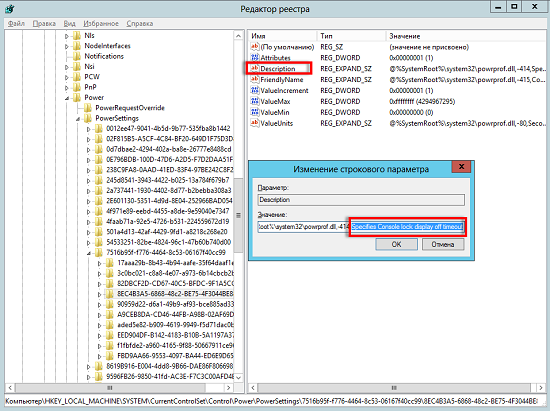Click the NodeInterfaces folder icon
Viewport: 550px width, 411px height.
coord(76,46)
